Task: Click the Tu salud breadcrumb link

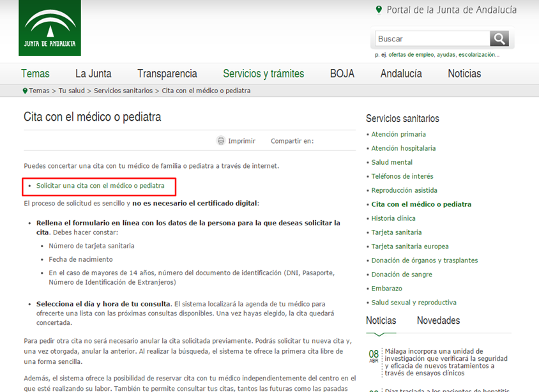Action: coord(72,91)
